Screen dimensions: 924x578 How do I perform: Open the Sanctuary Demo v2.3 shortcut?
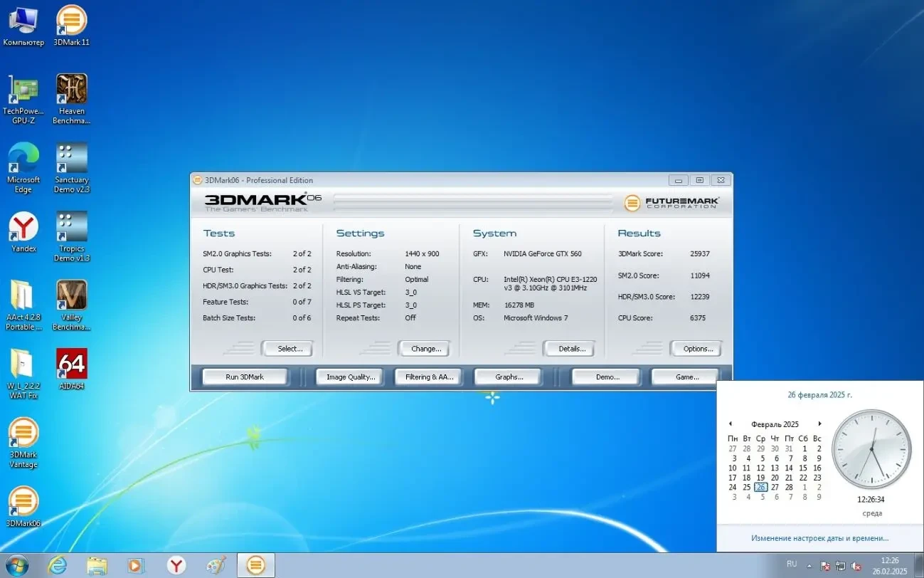click(71, 159)
